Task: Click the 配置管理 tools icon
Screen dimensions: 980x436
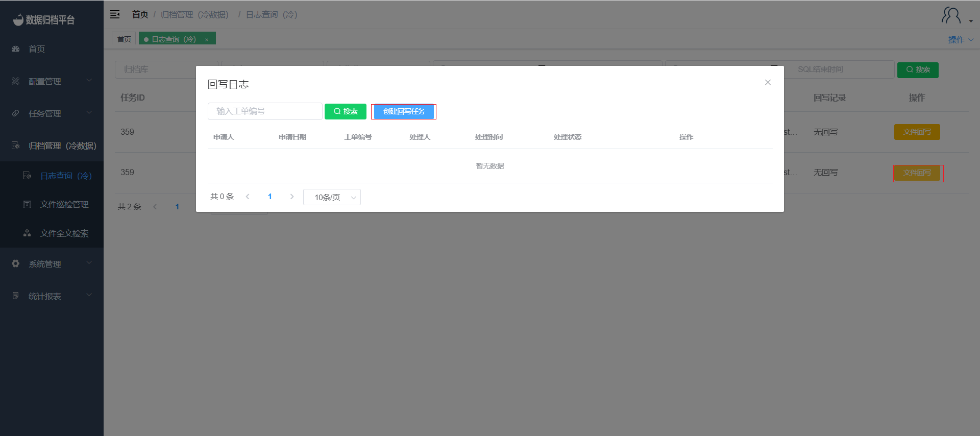Action: point(16,81)
